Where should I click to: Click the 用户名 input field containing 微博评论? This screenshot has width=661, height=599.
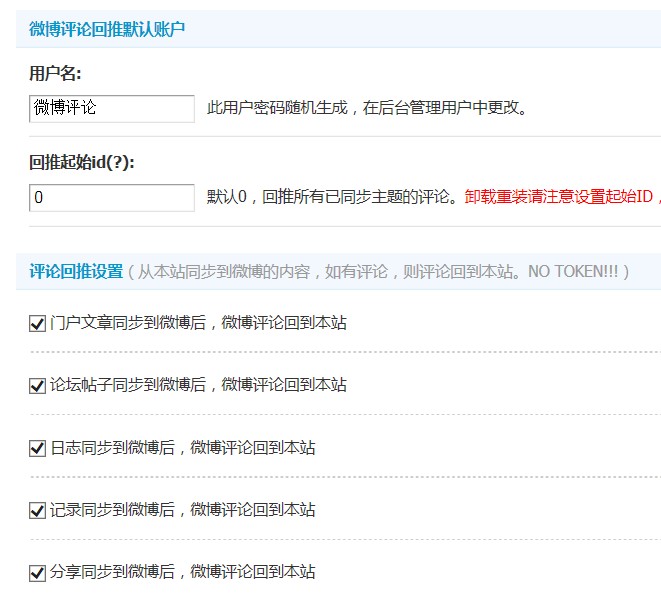point(112,108)
